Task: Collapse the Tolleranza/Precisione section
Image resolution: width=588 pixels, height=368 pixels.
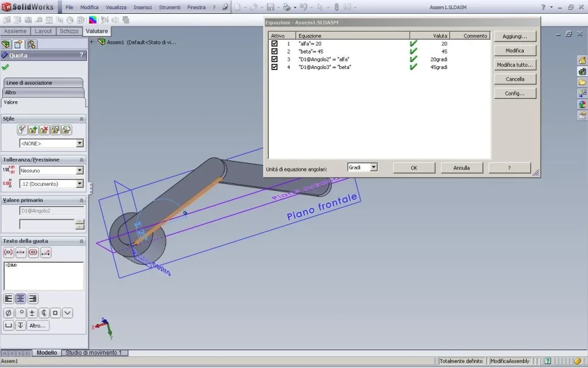Action: tap(82, 160)
